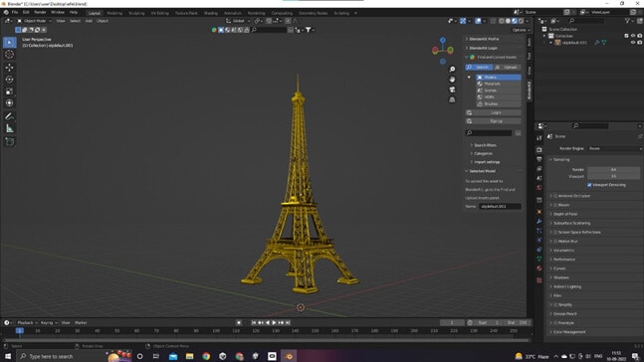Enable the Bloom checkbox
This screenshot has height=362, width=644.
[555, 205]
